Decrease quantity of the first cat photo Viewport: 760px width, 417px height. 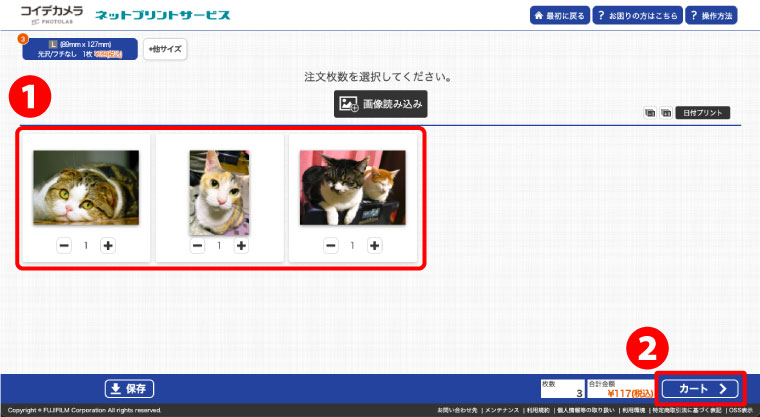pos(65,245)
